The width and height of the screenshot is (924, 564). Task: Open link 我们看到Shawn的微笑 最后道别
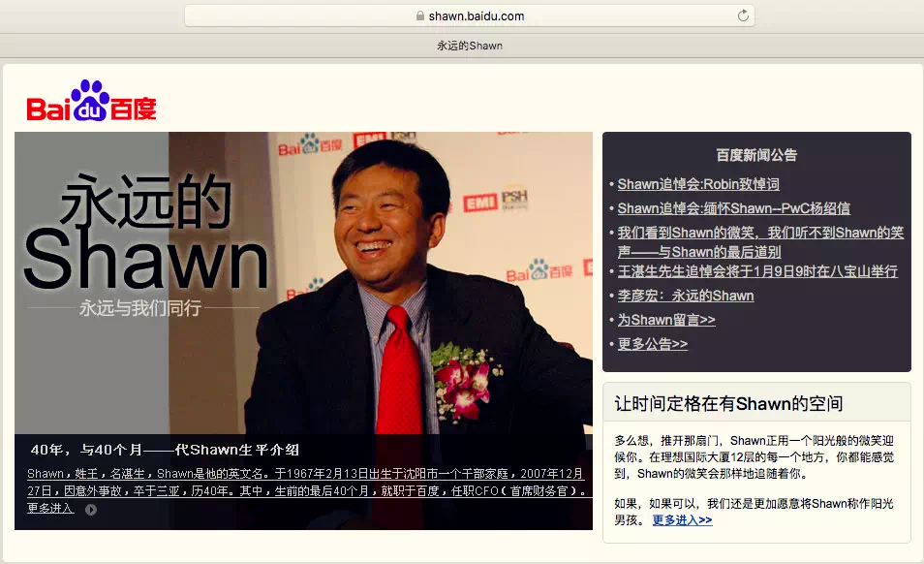(760, 242)
